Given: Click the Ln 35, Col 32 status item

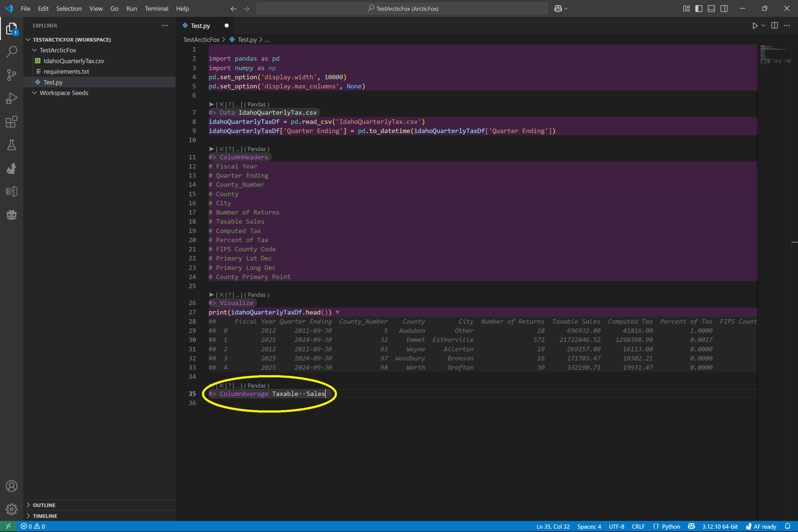Looking at the screenshot, I should point(553,526).
